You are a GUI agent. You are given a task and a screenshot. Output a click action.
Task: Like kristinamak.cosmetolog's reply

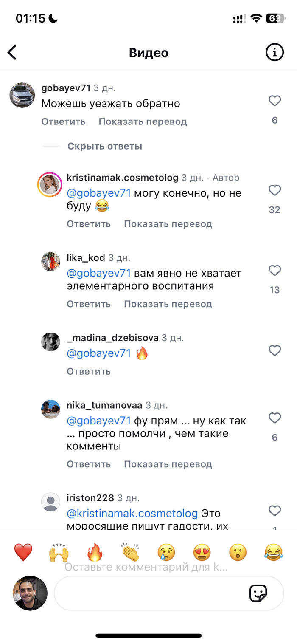coord(275,190)
